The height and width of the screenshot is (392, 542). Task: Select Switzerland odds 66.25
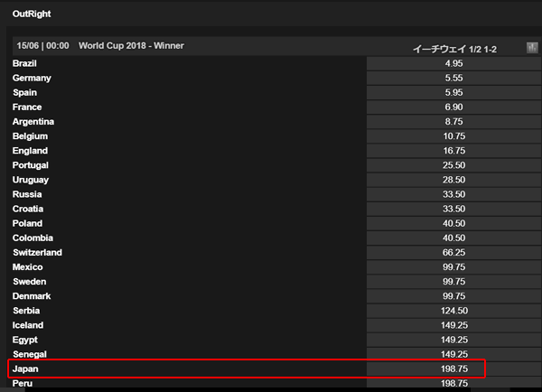pos(453,252)
